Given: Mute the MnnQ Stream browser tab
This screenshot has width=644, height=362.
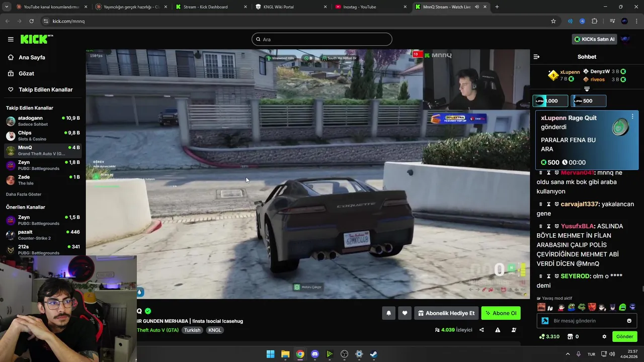Looking at the screenshot, I should (x=476, y=7).
